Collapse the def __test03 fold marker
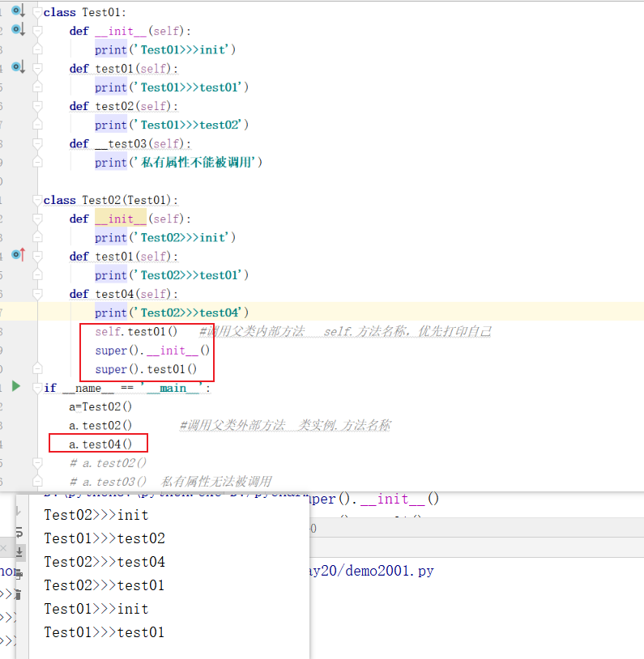Image resolution: width=644 pixels, height=659 pixels. pyautogui.click(x=37, y=143)
